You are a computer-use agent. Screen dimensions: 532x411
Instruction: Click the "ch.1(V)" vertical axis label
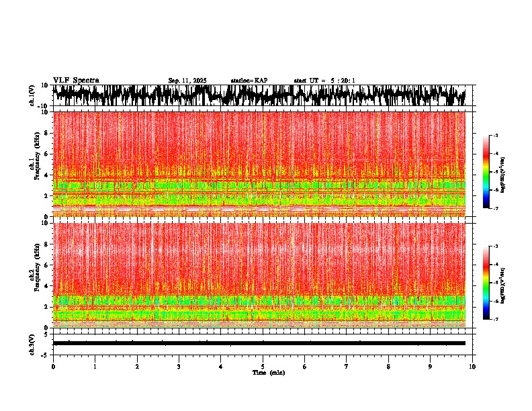pos(32,95)
